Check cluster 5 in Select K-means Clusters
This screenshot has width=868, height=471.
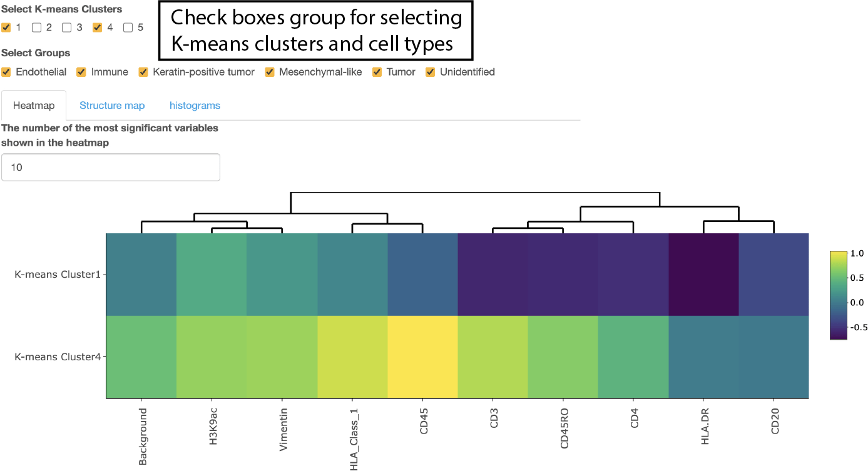point(127,28)
